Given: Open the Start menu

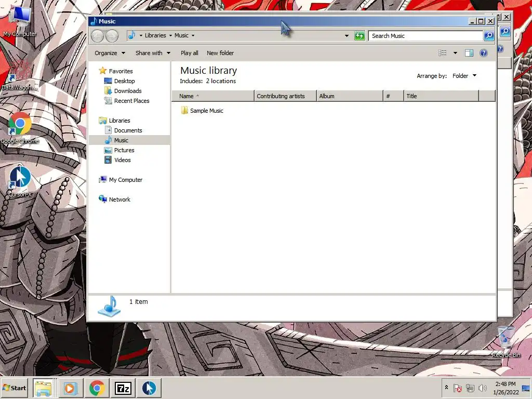Looking at the screenshot, I should pos(15,388).
